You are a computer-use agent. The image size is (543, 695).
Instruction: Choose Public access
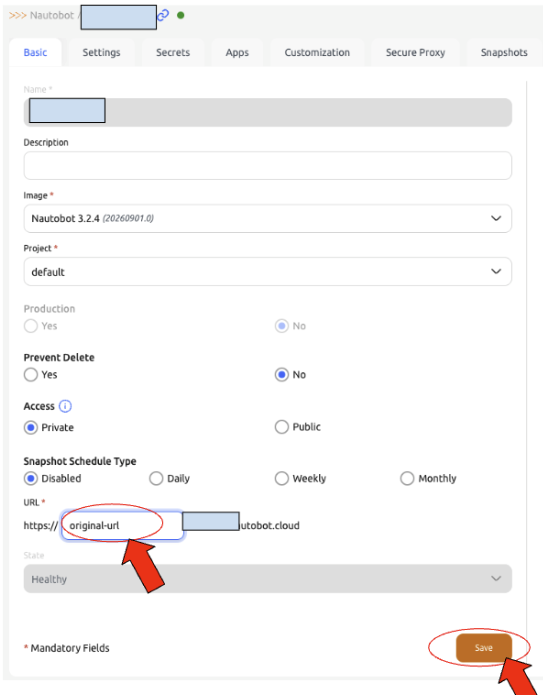pos(281,427)
